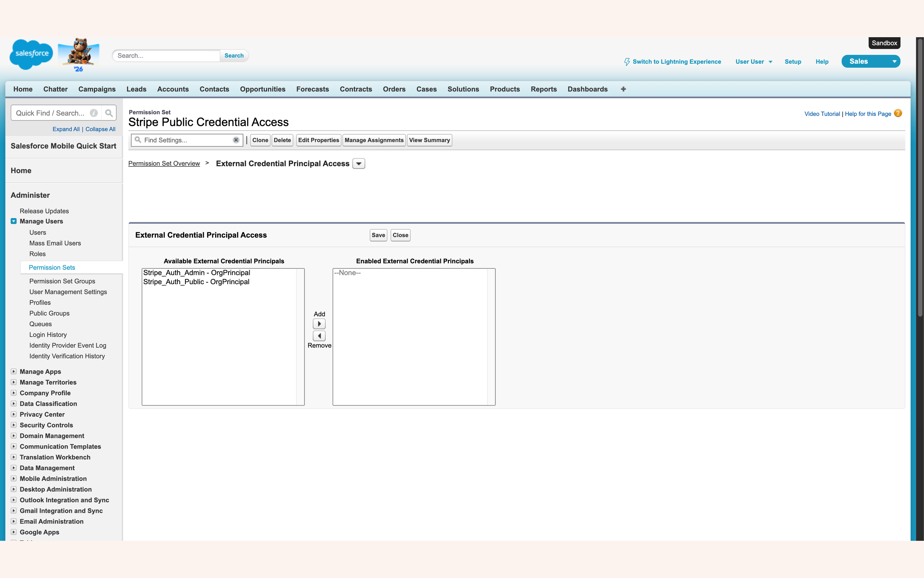Clear the Find Settings field with the X
The width and height of the screenshot is (924, 578).
pos(236,140)
